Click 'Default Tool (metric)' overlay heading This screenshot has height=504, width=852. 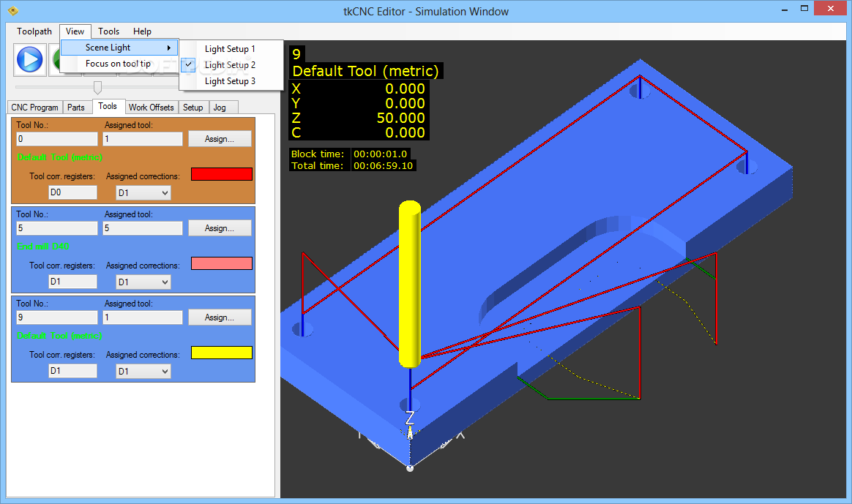coord(366,71)
